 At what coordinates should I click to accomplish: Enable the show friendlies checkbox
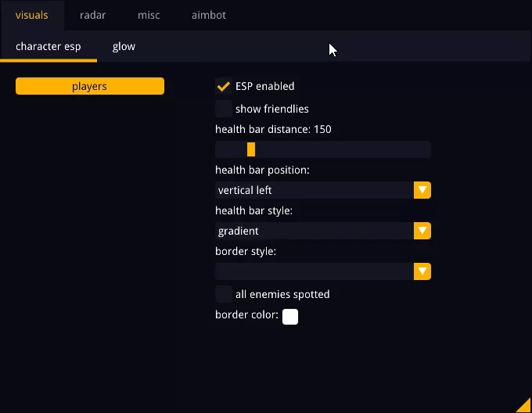coord(224,109)
